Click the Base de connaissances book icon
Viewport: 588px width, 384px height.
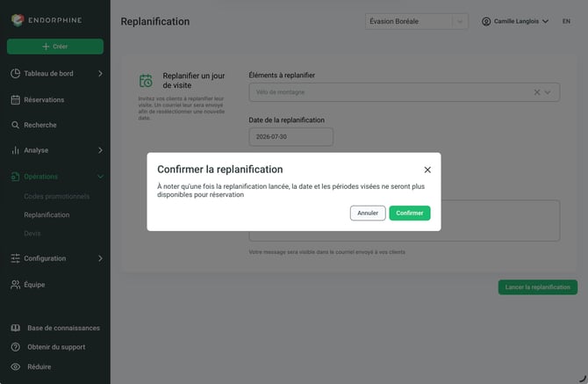[x=16, y=328]
